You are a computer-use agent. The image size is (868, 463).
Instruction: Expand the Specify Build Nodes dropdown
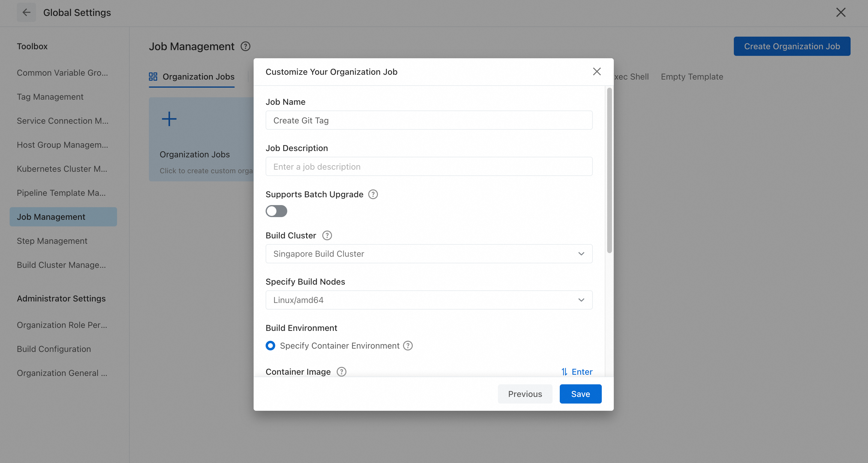429,300
